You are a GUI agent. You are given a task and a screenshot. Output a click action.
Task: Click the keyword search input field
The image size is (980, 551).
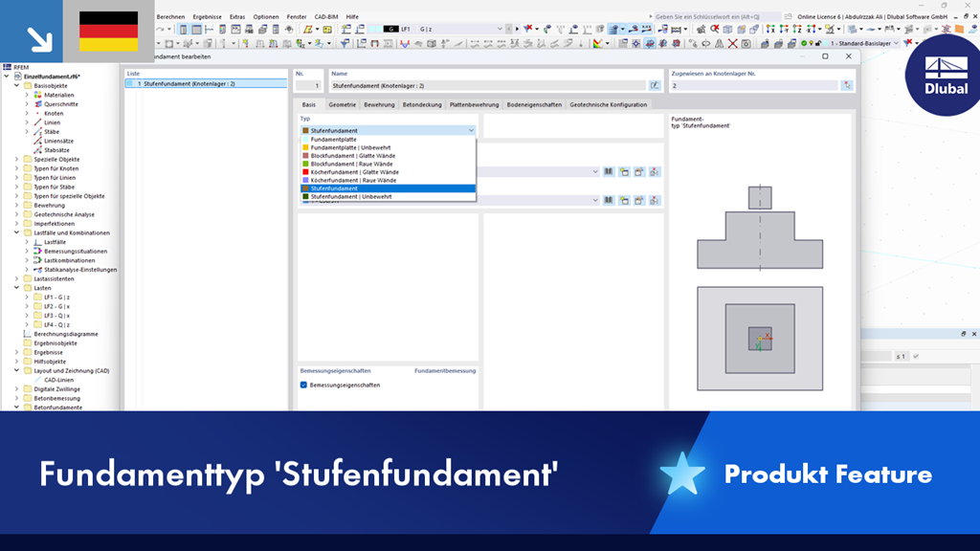(x=716, y=17)
